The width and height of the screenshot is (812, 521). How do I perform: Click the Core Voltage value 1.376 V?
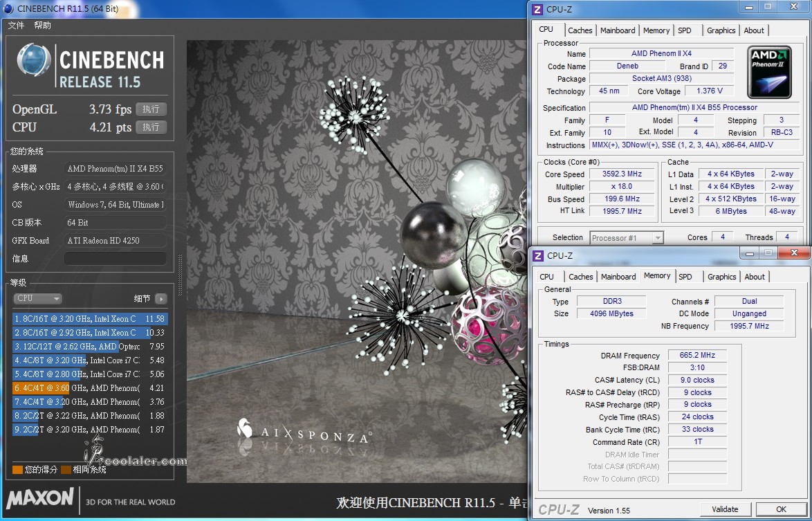click(x=710, y=91)
